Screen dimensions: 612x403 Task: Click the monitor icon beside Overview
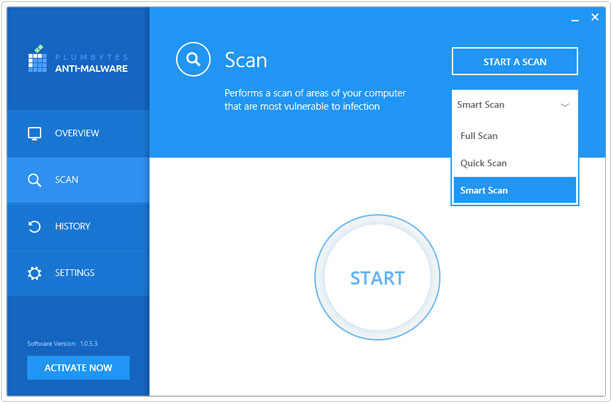pos(34,133)
